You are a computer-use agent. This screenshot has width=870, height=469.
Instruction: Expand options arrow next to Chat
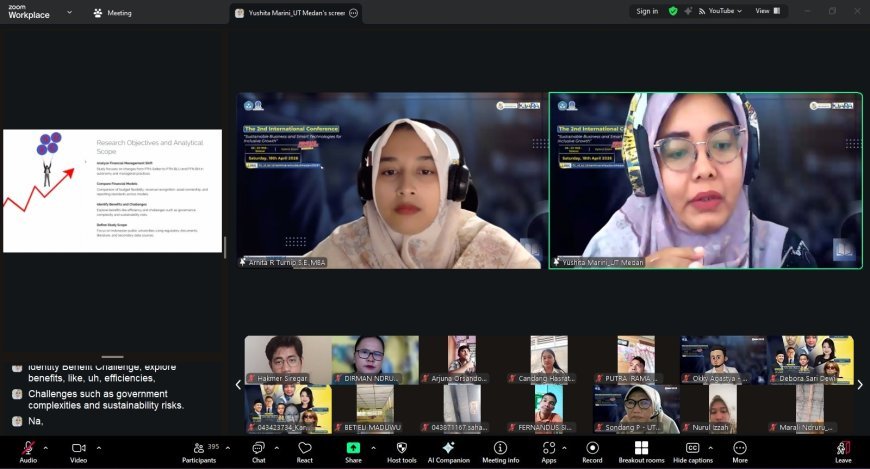pos(276,447)
